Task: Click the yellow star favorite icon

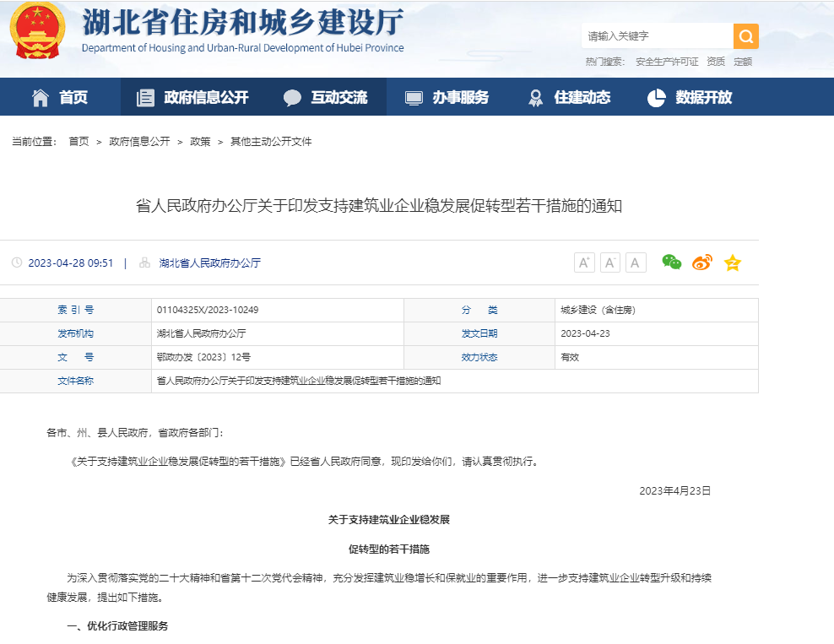Action: pyautogui.click(x=732, y=262)
